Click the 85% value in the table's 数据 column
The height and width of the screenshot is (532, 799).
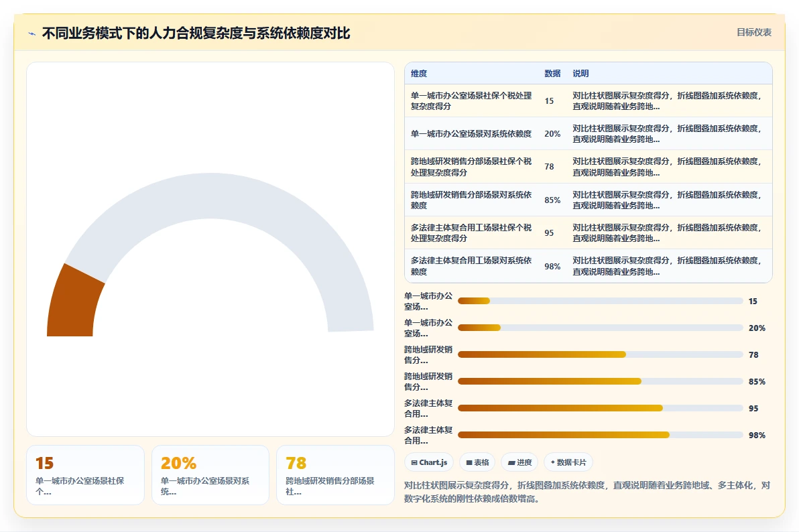coord(552,200)
